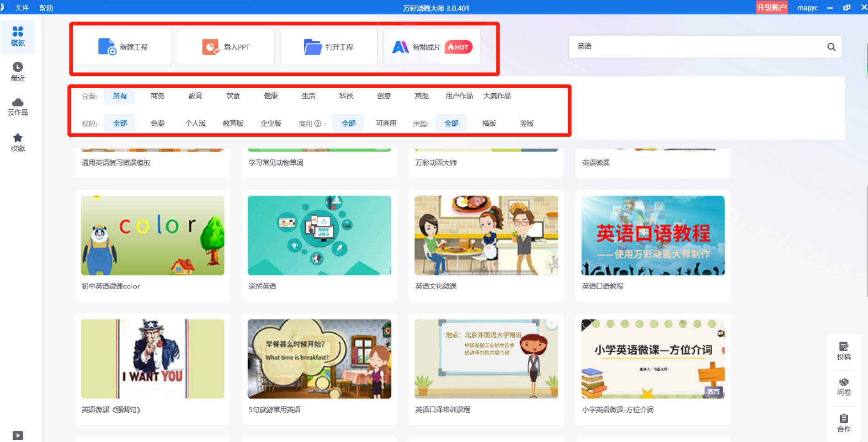Open the 英语口语教程 template thumbnail
The image size is (868, 442).
click(x=653, y=235)
